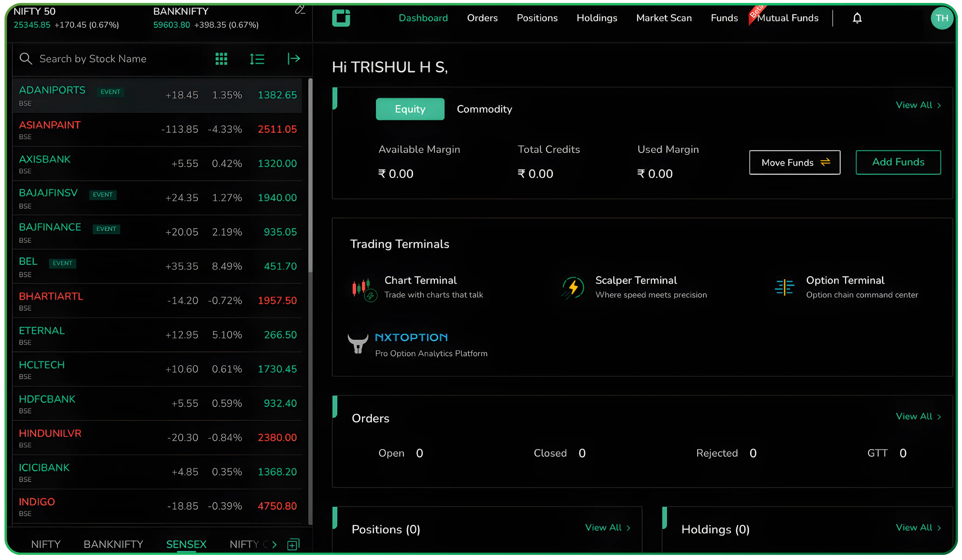
Task: Open the Market Scan page
Action: [x=664, y=18]
